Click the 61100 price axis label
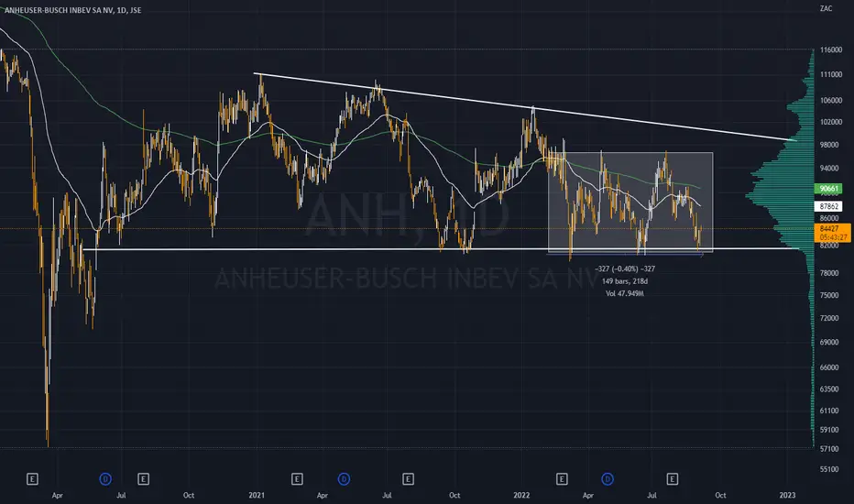 pyautogui.click(x=829, y=411)
